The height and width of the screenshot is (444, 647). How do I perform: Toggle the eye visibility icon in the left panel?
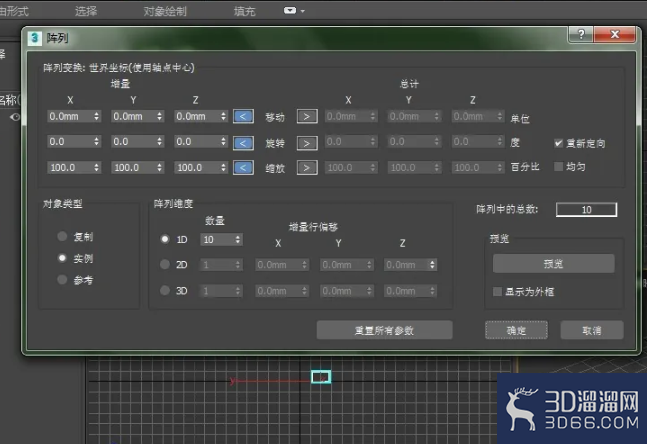(x=15, y=117)
